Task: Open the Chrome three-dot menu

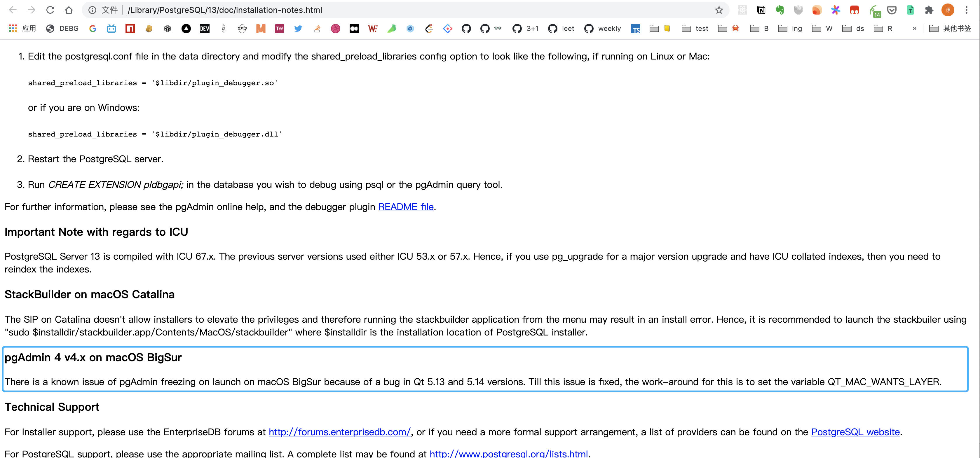Action: coord(966,10)
